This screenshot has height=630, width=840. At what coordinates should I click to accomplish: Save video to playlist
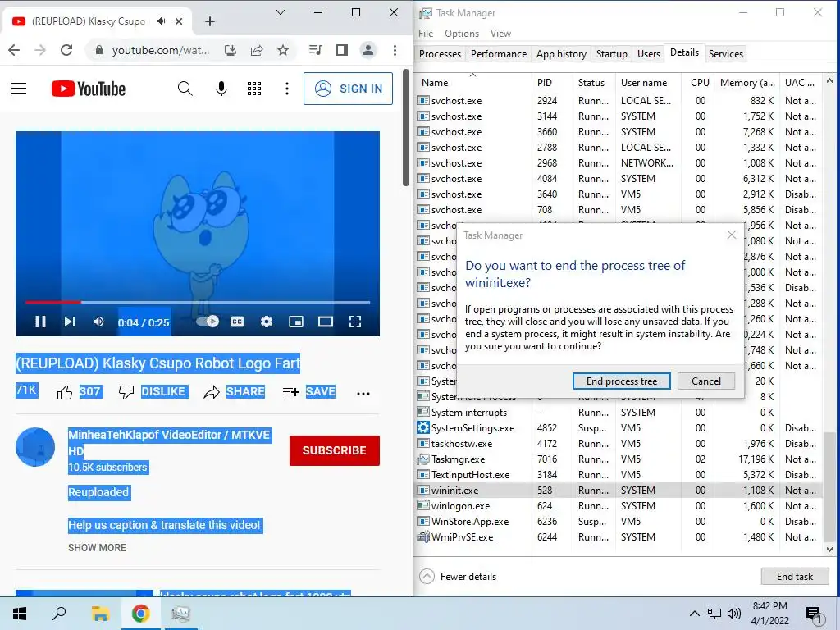coord(308,392)
